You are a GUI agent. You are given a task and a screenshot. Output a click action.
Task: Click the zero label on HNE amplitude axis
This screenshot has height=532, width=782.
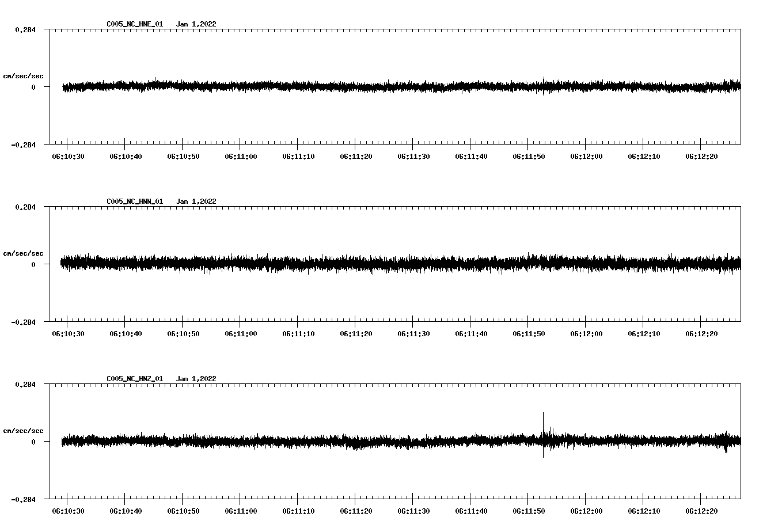(33, 88)
